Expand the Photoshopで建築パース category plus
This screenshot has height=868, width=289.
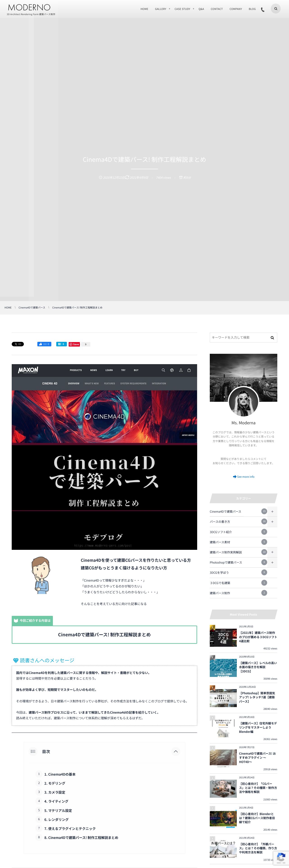272,562
